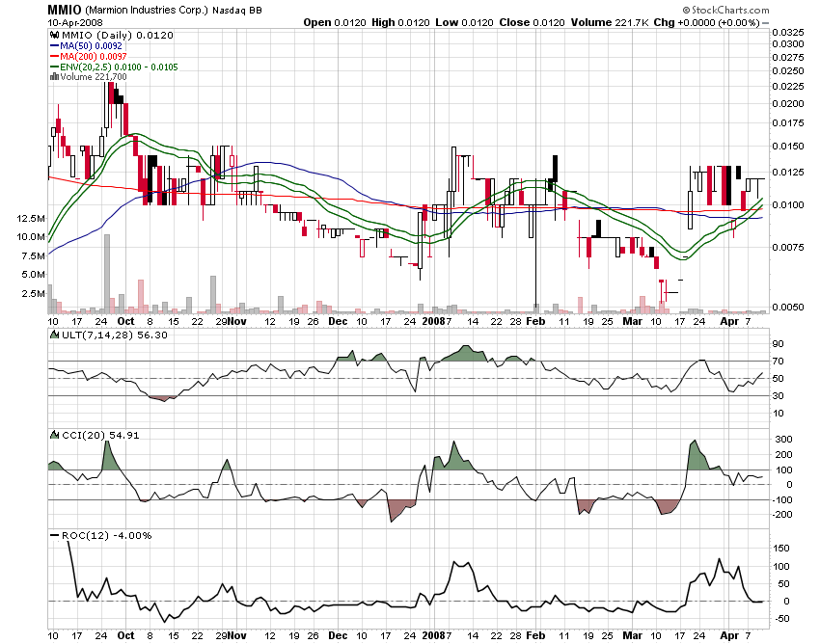The image size is (820, 644).
Task: Select the MA(200) 0.0097 legend label
Action: 94,57
